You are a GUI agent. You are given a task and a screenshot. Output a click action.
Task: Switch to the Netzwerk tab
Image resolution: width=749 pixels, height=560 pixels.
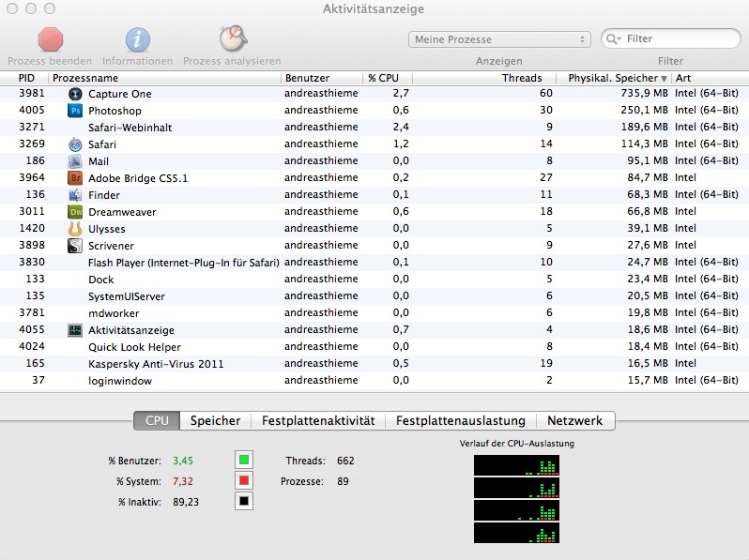[x=575, y=420]
